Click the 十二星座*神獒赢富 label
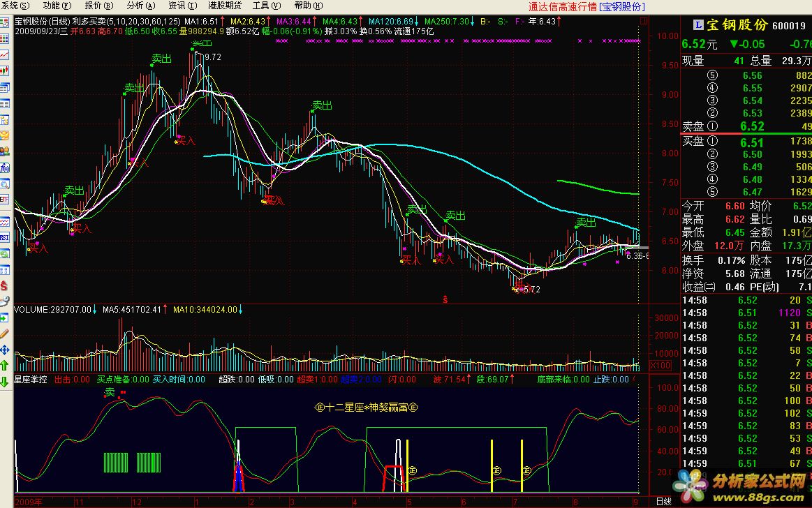The width and height of the screenshot is (812, 508). coord(367,407)
